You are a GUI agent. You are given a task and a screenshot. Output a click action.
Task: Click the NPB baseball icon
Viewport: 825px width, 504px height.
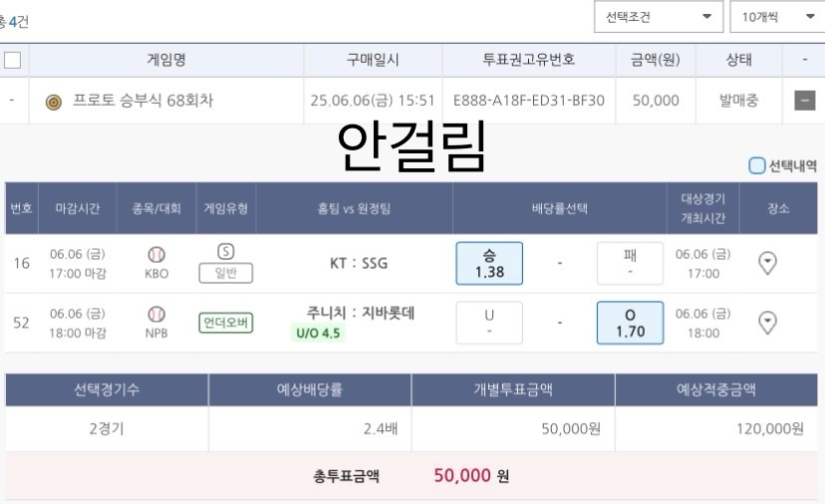pos(156,314)
